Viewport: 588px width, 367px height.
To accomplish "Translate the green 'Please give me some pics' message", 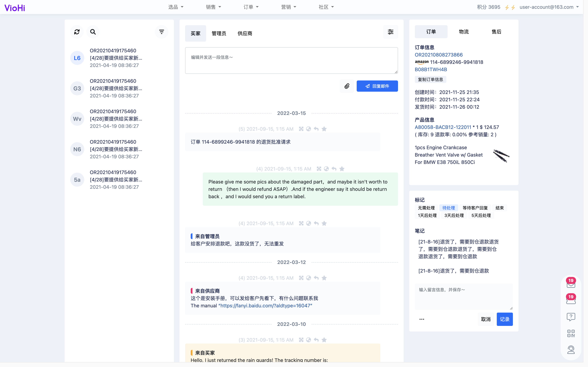I will click(326, 169).
